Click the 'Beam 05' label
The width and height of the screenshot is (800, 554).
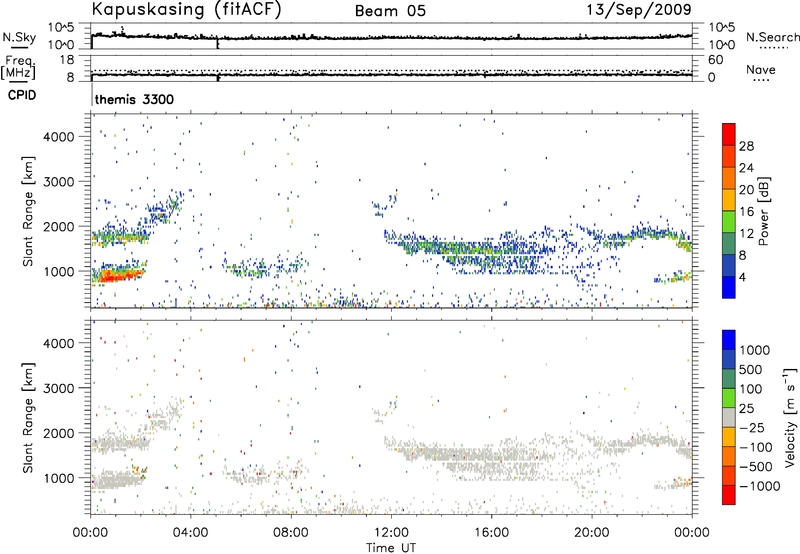[x=390, y=11]
